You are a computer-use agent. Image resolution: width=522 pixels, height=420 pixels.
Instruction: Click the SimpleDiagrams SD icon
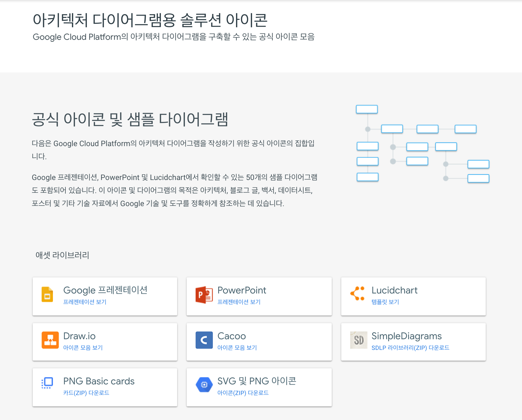coord(359,340)
